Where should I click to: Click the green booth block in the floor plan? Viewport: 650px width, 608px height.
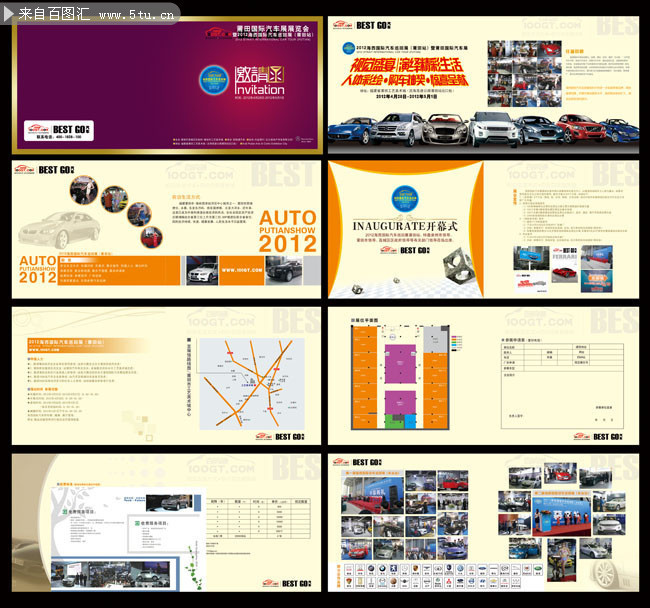pyautogui.click(x=394, y=421)
